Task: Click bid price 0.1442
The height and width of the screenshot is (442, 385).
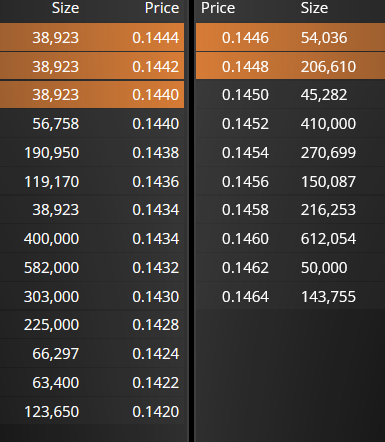Action: coord(156,66)
